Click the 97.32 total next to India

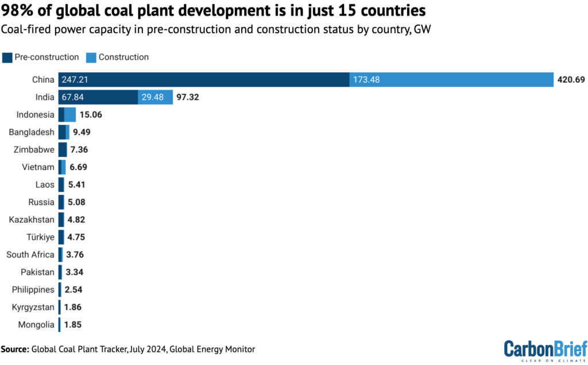pos(187,97)
